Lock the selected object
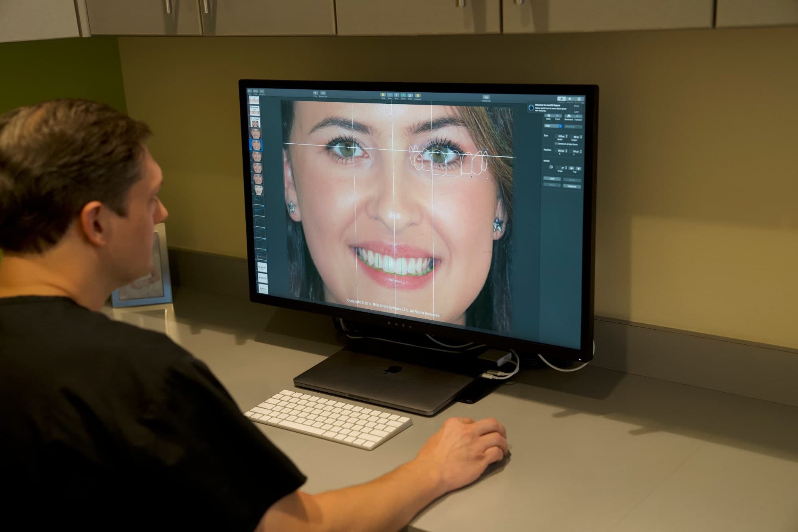Viewport: 798px width, 532px height. point(552,179)
